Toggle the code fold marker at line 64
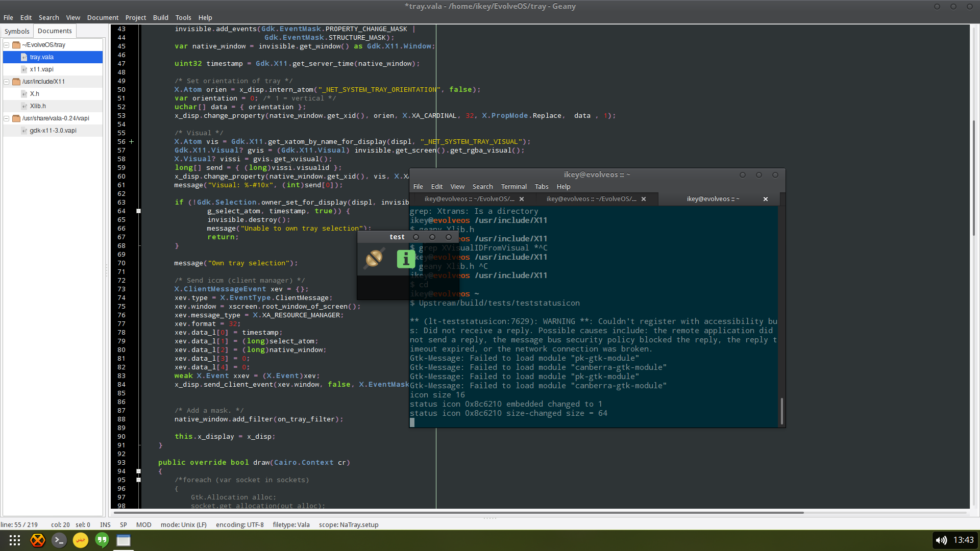 tap(138, 211)
